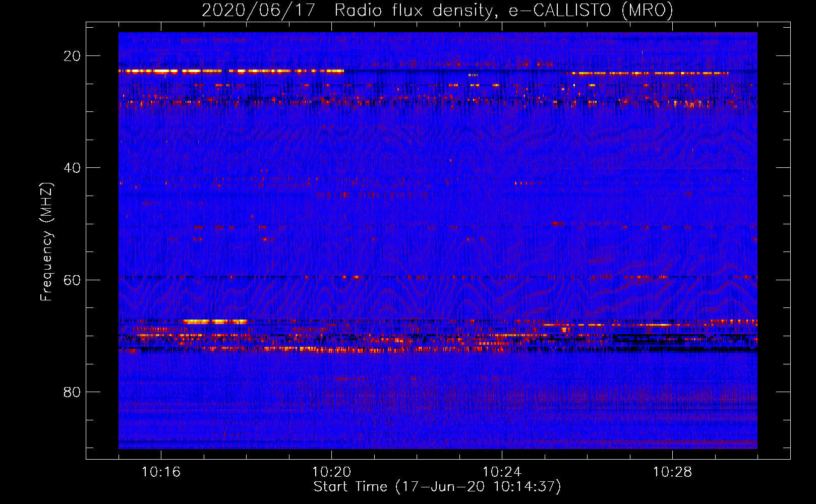
Task: Click the red spot near 50 MHz after 10:25
Action: (x=557, y=223)
